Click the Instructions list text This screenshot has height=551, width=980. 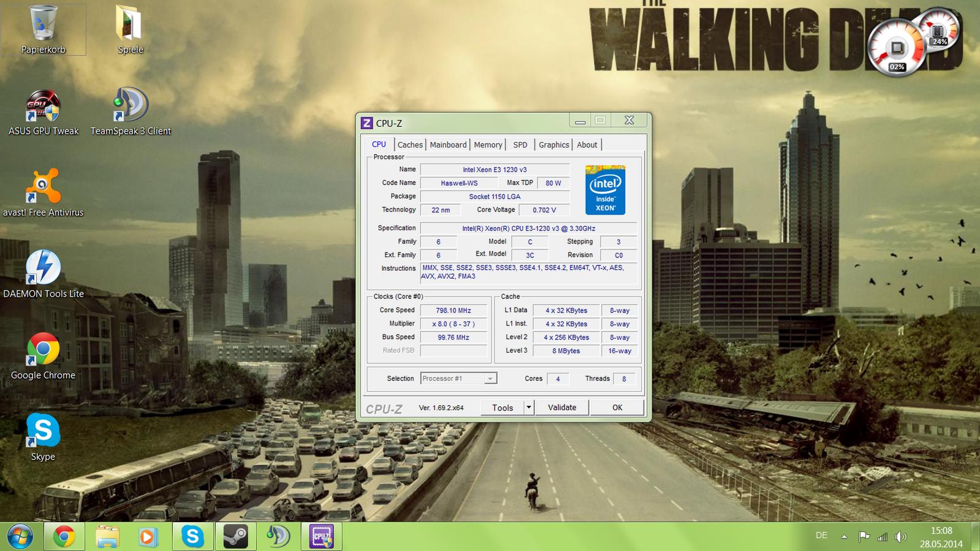click(528, 272)
